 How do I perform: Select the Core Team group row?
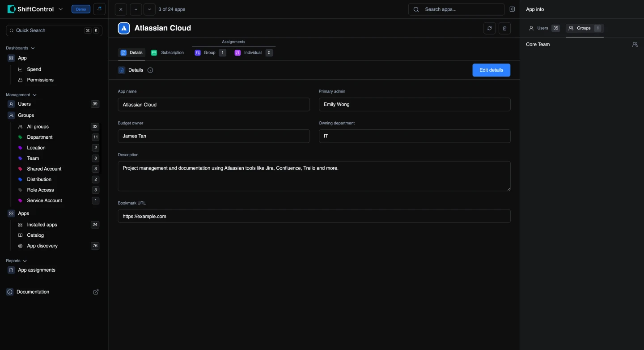tap(582, 44)
